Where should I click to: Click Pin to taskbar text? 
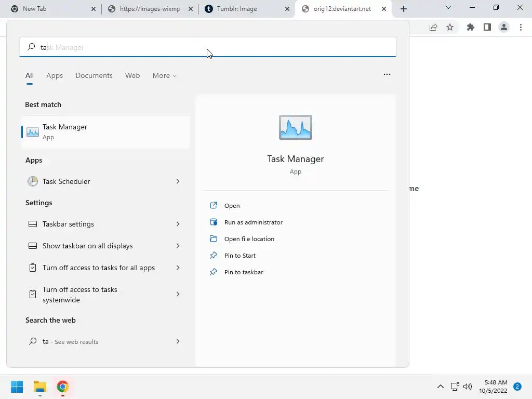244,272
